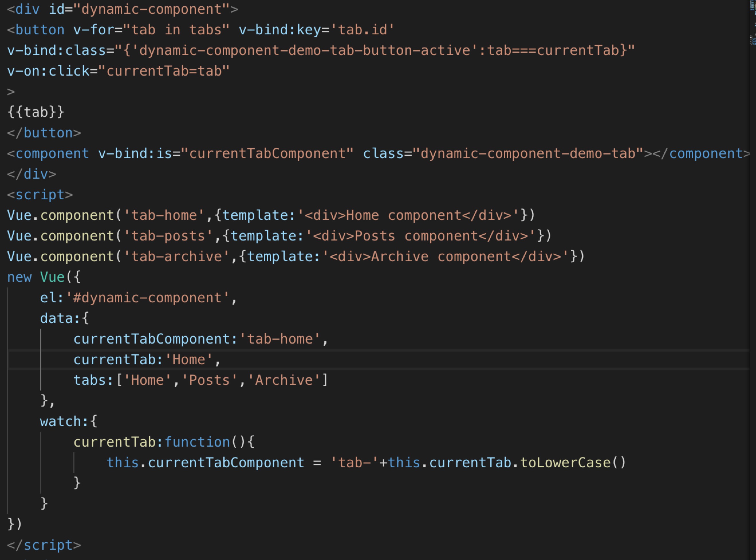Viewport: 756px width, 560px height.
Task: Click the toLowerCase() method call
Action: 573,463
